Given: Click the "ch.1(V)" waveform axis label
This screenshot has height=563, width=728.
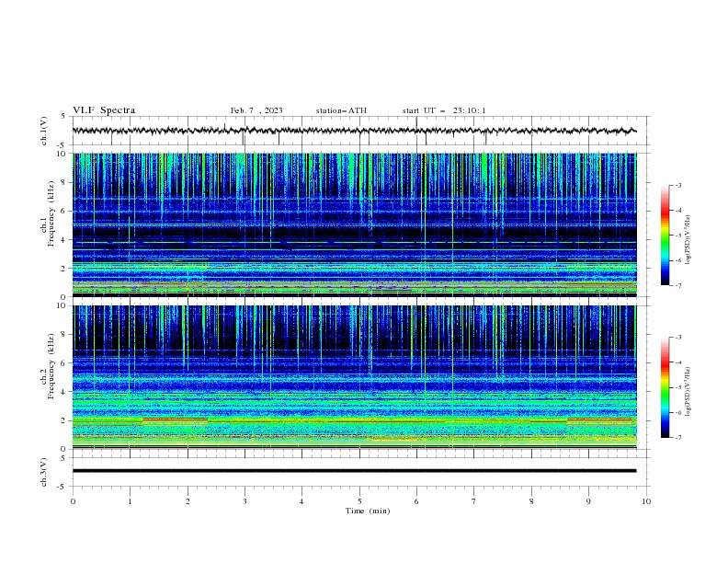Looking at the screenshot, I should (44, 131).
